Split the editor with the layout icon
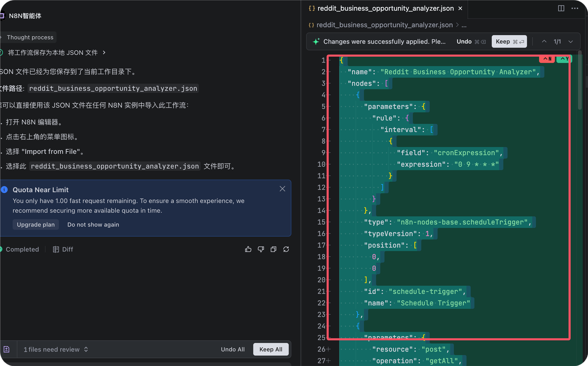This screenshot has width=588, height=366. pos(561,8)
